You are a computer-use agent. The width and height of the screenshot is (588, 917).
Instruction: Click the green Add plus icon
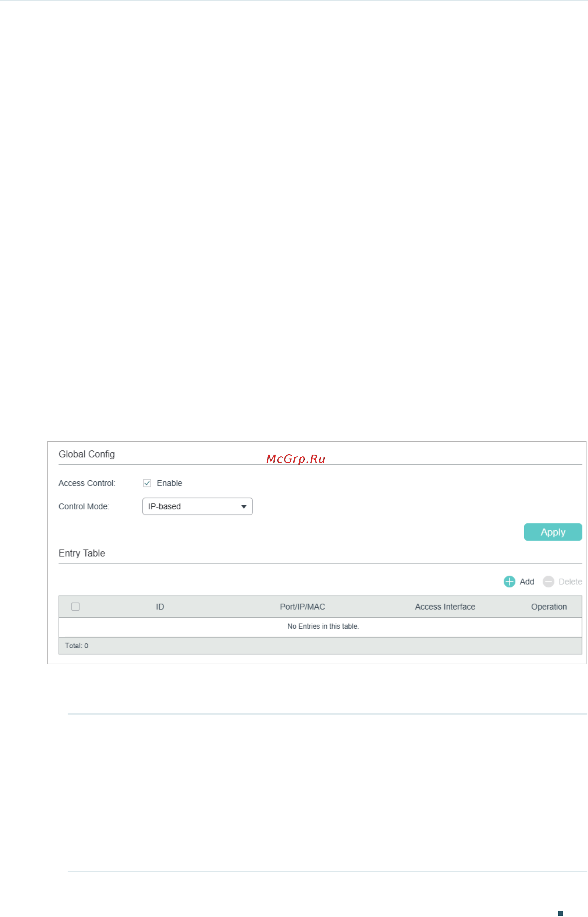tap(509, 582)
